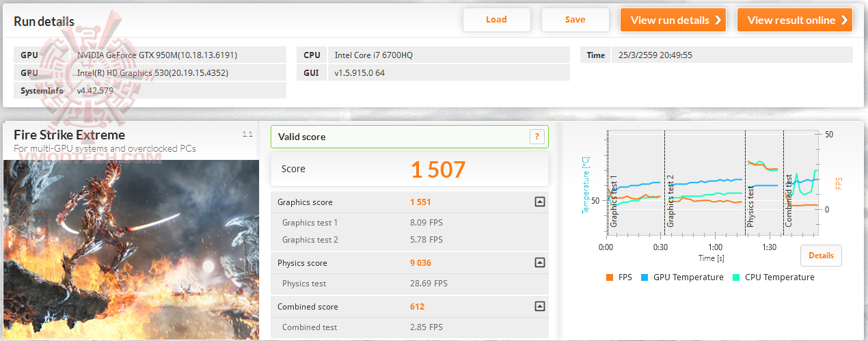Select the Physics score value 9 036
Image resolution: width=868 pixels, height=341 pixels.
point(420,263)
